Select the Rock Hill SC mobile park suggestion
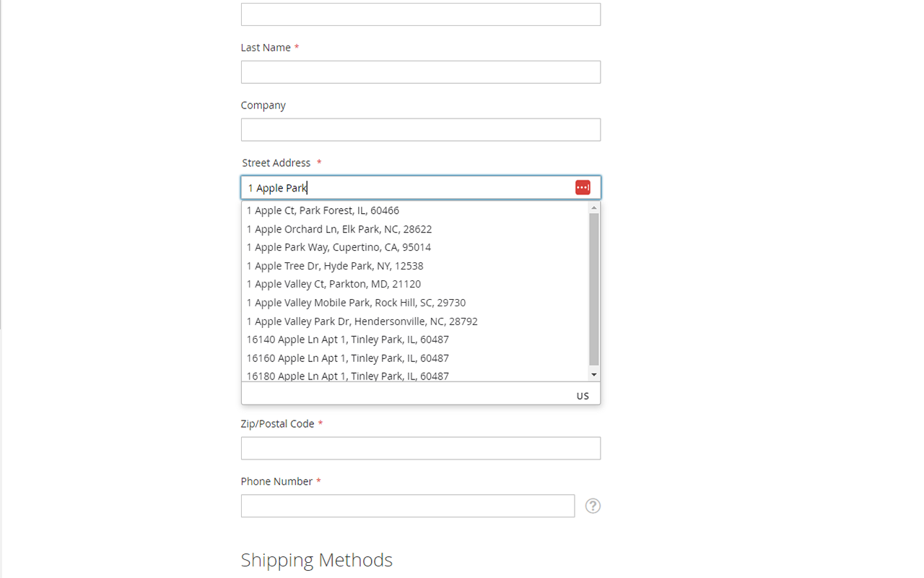This screenshot has width=924, height=578. point(356,303)
